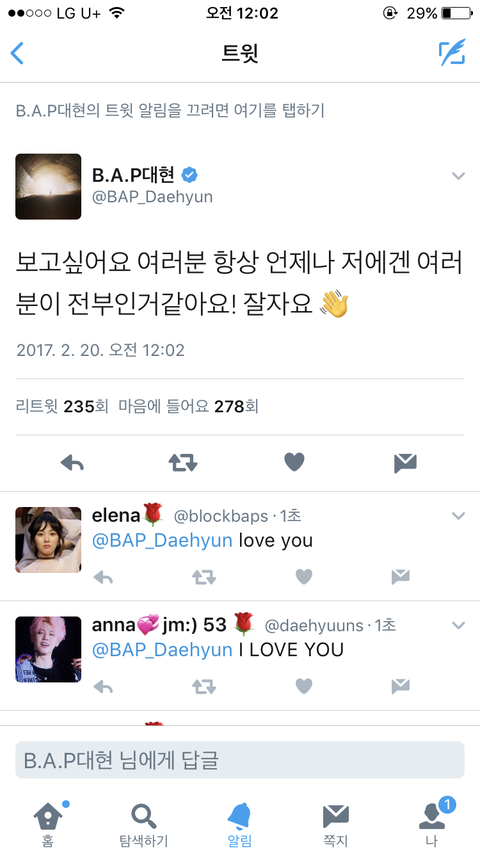Like the main tweet with heart icon
Image resolution: width=480 pixels, height=854 pixels.
(294, 462)
